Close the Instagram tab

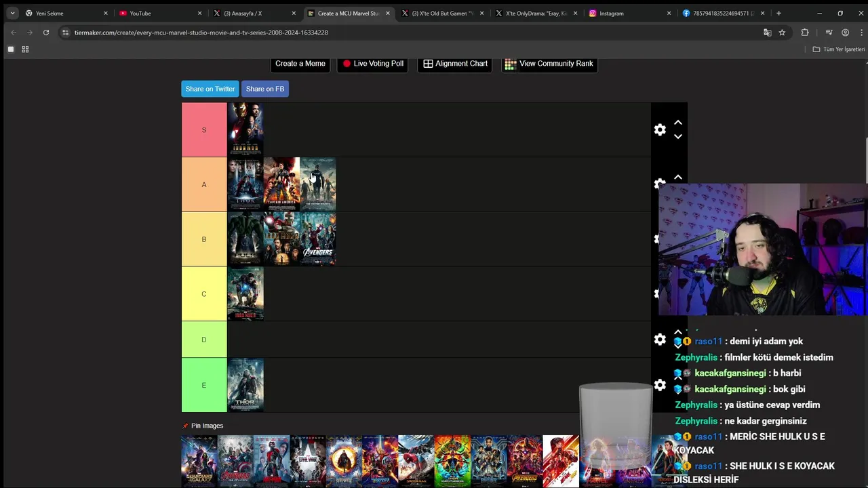(669, 13)
